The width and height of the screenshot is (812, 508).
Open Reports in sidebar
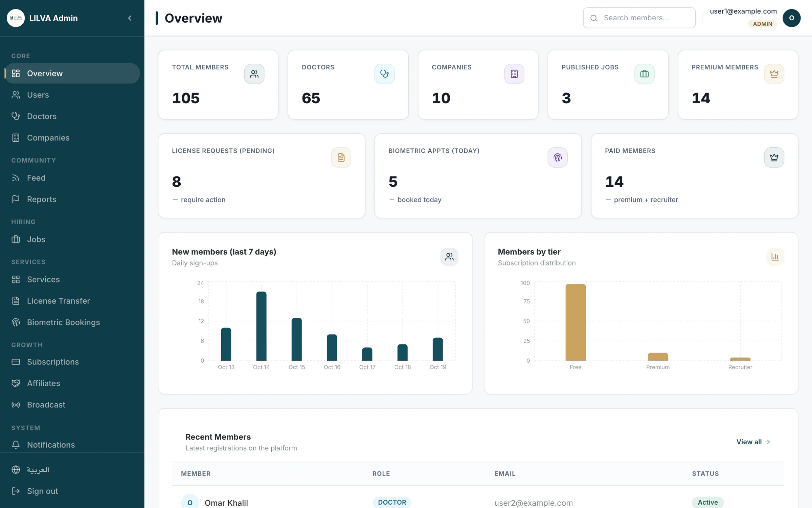(x=72, y=199)
